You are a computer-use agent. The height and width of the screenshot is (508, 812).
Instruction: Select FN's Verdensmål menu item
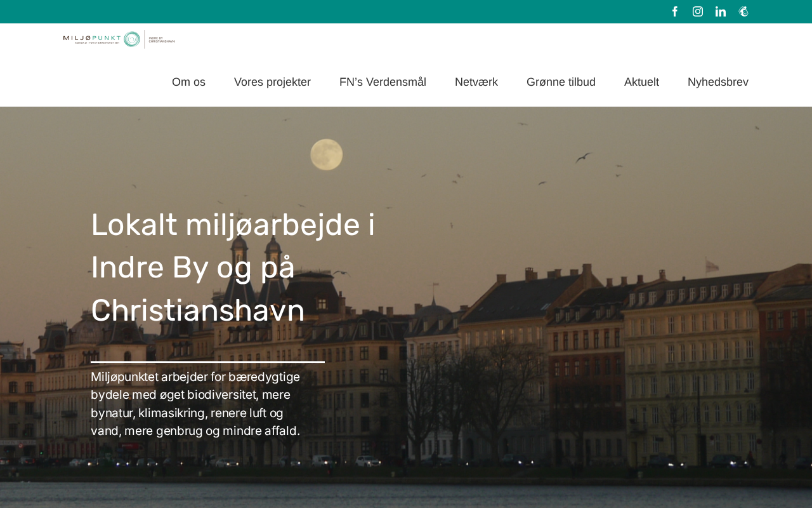pyautogui.click(x=383, y=82)
